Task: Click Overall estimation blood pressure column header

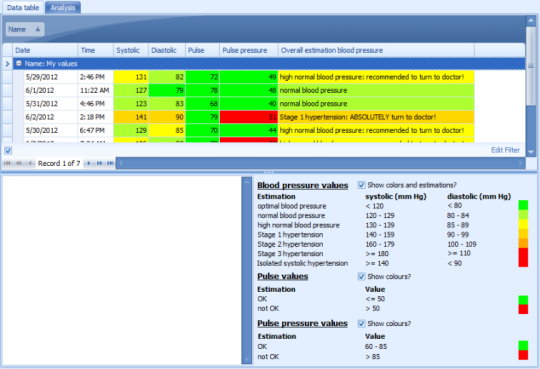Action: (376, 50)
